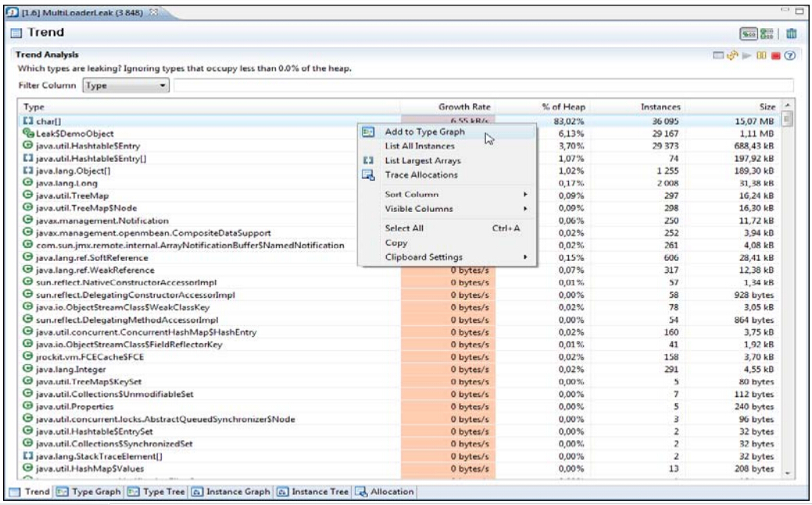The height and width of the screenshot is (505, 812).
Task: Sort table by the Growth Rate column header
Action: pos(448,106)
